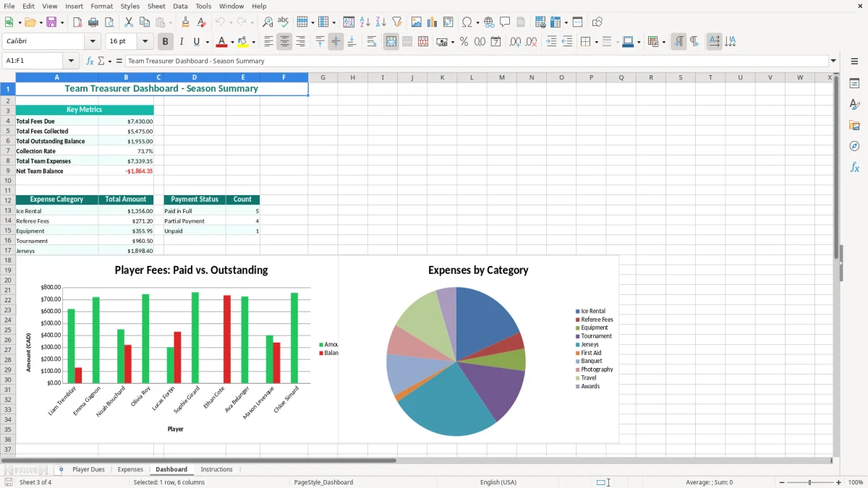Image resolution: width=868 pixels, height=488 pixels.
Task: Click zoom in plus button
Action: pyautogui.click(x=838, y=482)
